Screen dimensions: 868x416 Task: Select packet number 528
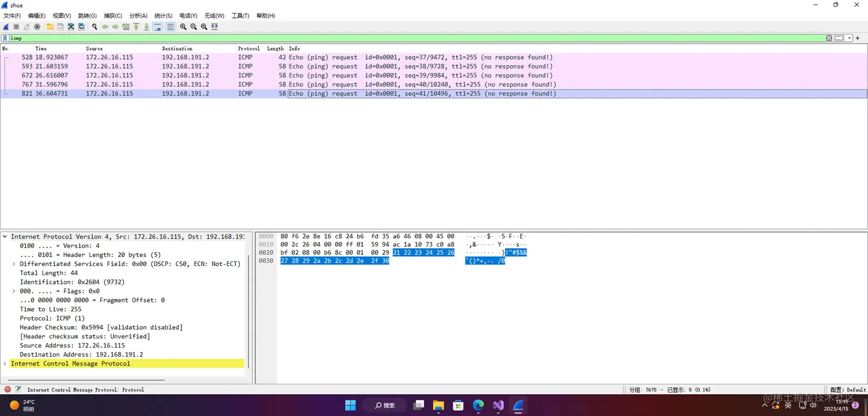pyautogui.click(x=433, y=57)
